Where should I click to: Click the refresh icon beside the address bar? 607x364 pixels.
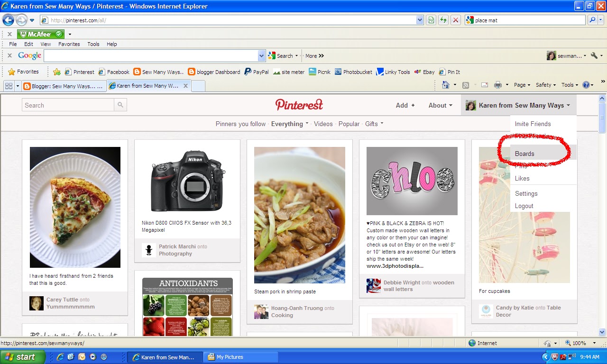click(x=443, y=20)
